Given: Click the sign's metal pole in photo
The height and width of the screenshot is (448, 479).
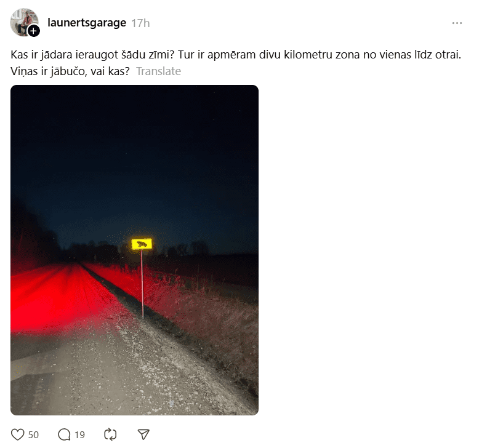Looking at the screenshot, I should (142, 284).
